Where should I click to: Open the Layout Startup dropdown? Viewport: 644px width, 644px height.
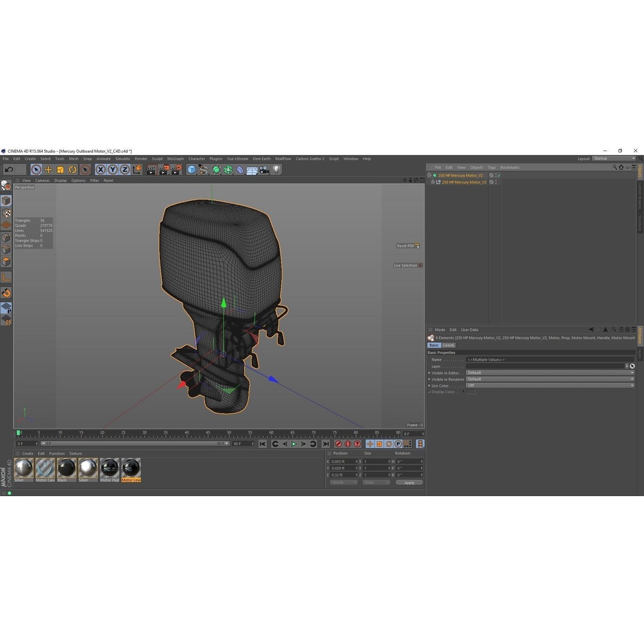coord(614,159)
